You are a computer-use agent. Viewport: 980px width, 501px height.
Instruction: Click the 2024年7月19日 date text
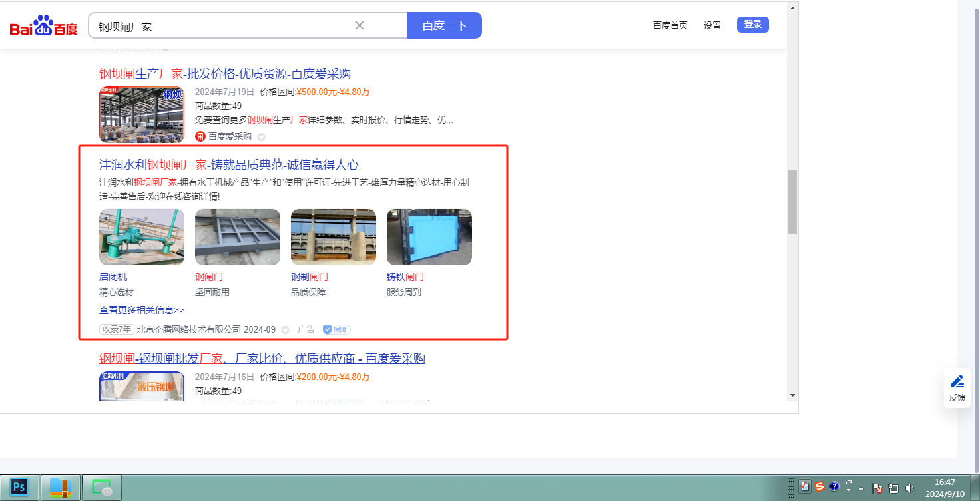225,92
